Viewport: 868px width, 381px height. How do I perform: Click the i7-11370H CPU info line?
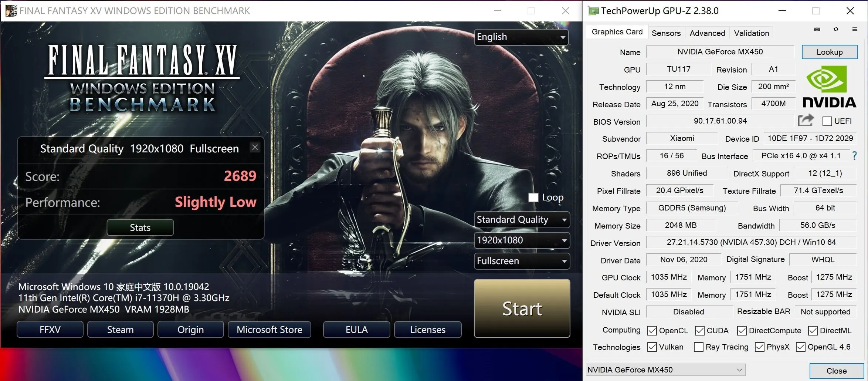click(124, 298)
